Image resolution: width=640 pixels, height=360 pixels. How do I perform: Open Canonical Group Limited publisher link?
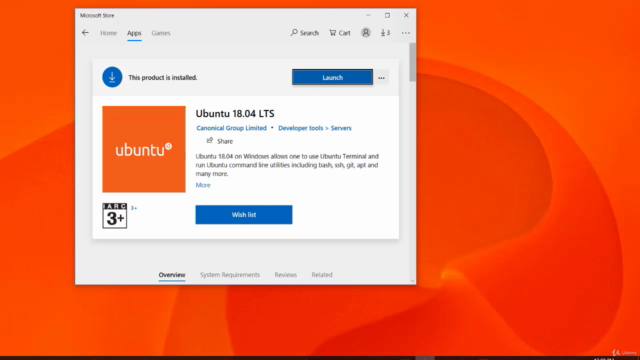231,128
